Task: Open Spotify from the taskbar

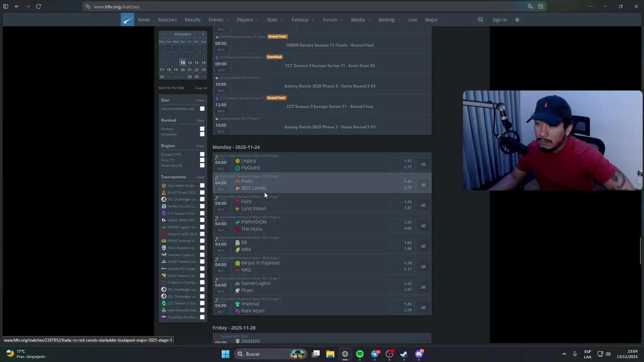Action: point(360,354)
